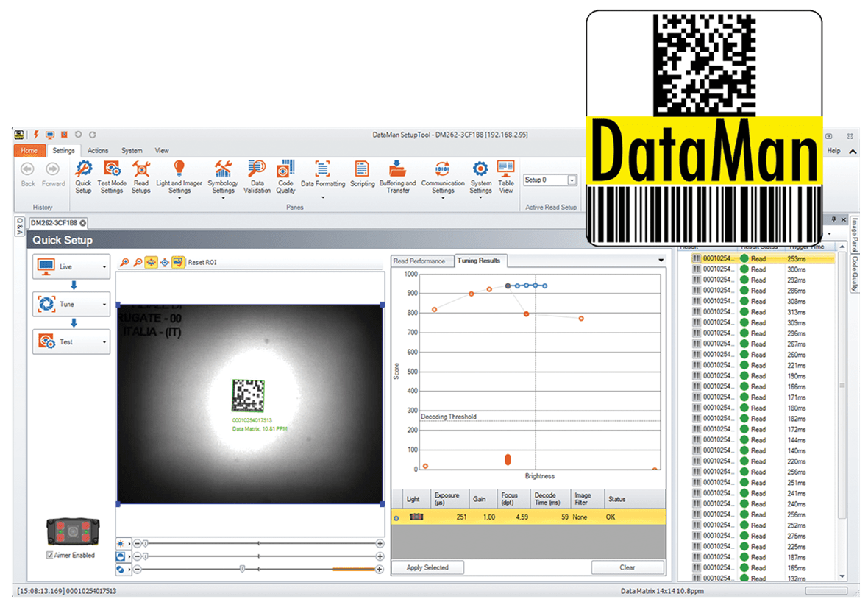The width and height of the screenshot is (868, 616).
Task: Click the DataMan device thumbnail picture
Action: click(73, 532)
